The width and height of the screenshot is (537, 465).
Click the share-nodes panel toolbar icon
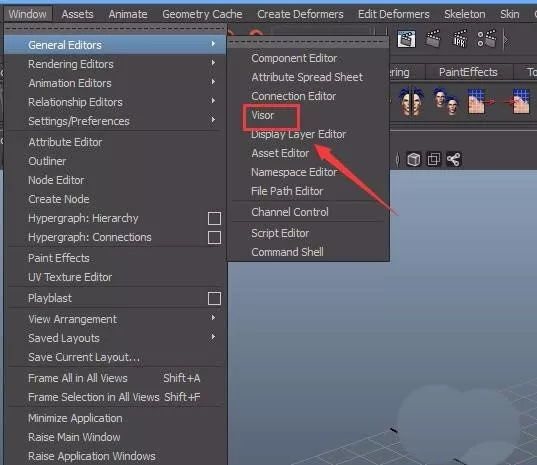[x=453, y=159]
